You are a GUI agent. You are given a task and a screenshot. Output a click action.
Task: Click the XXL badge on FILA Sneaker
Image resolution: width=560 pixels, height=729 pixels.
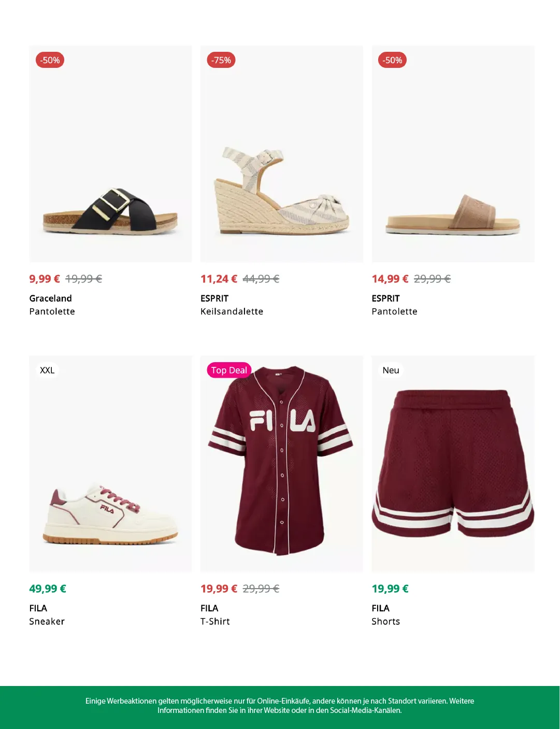pos(47,370)
